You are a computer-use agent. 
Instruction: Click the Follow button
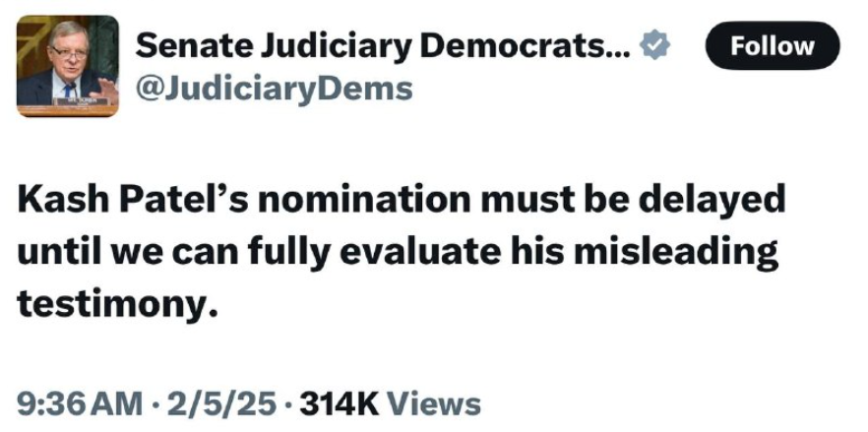[x=773, y=45]
